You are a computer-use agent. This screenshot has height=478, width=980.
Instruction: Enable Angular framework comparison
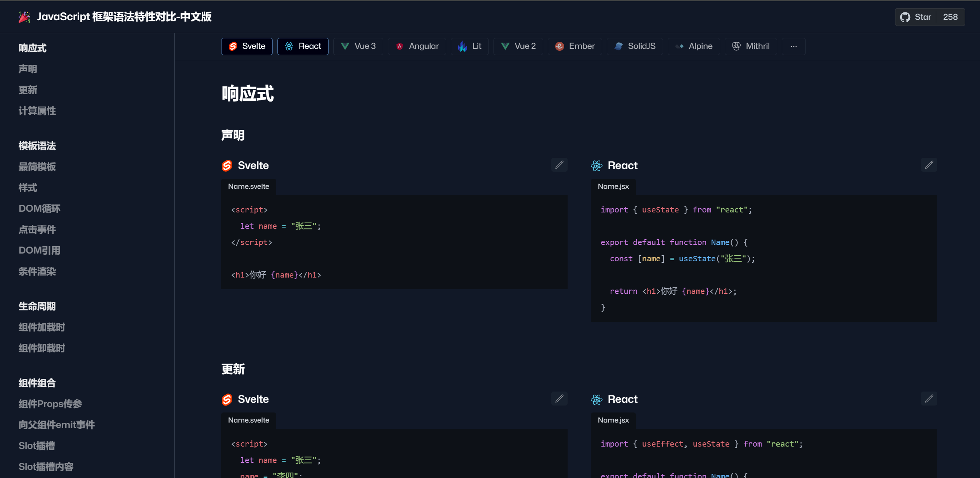pos(417,46)
